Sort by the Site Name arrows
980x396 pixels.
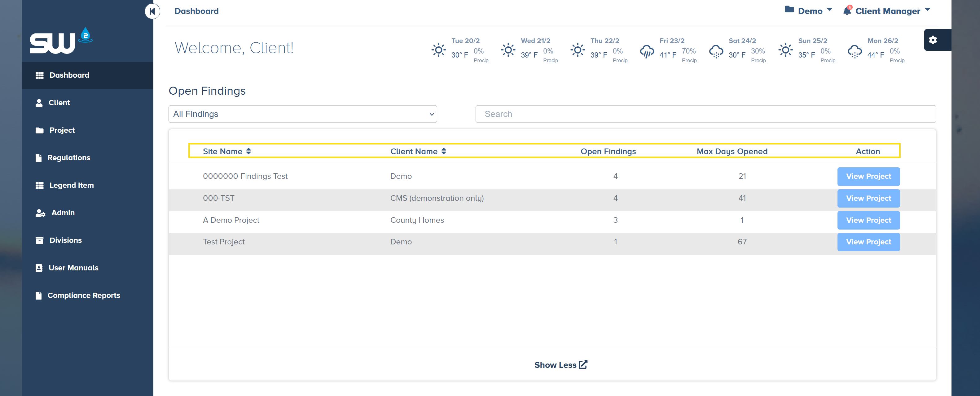(248, 151)
